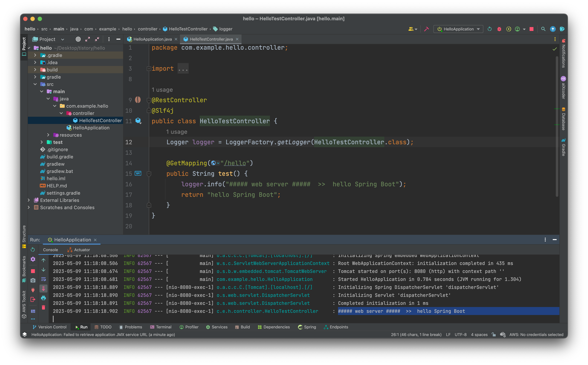
Task: Click the Debug bug icon in toolbar
Action: point(499,29)
